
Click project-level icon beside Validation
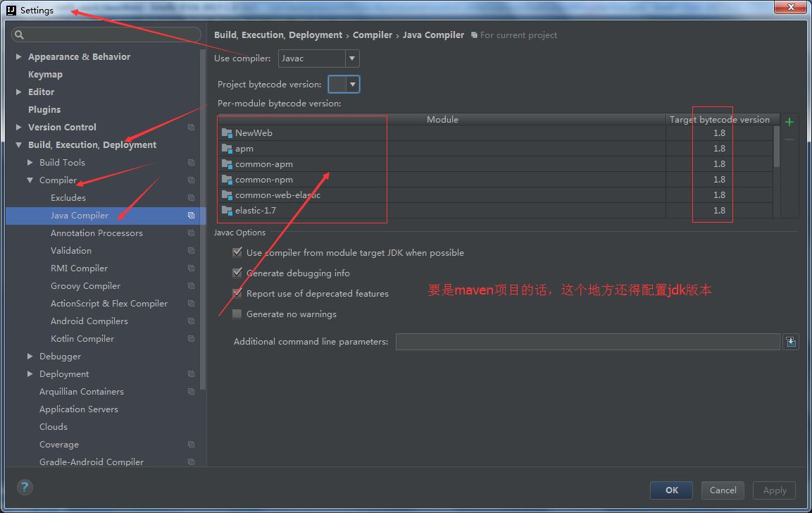point(191,250)
